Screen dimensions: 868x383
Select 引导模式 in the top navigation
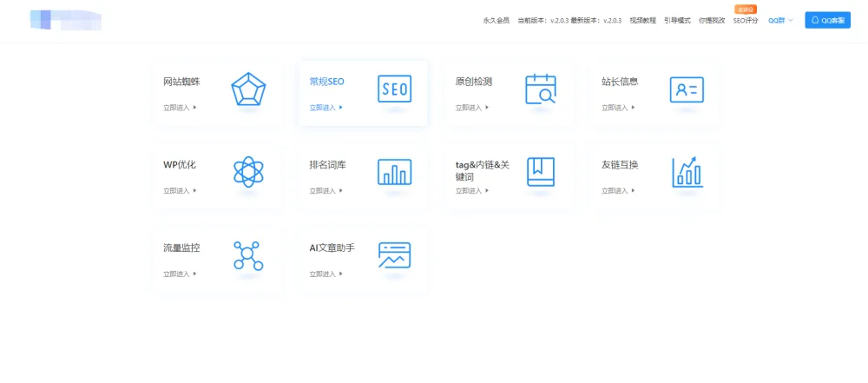pyautogui.click(x=678, y=20)
